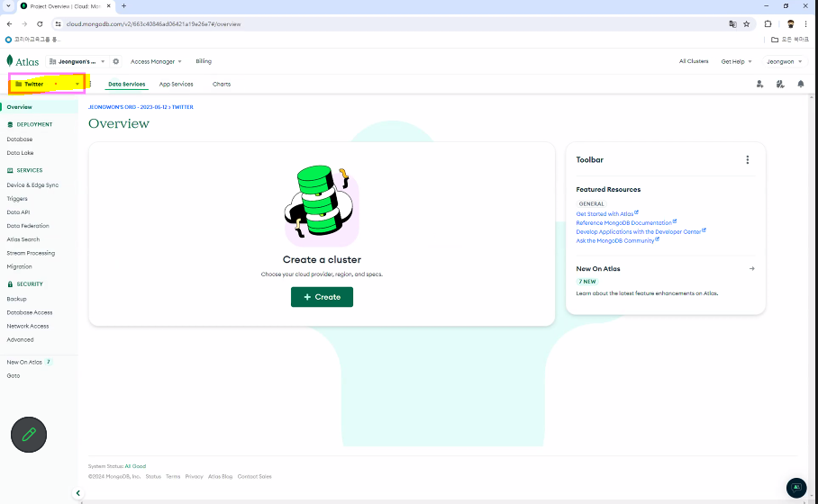The image size is (818, 504).
Task: Open Migration in the sidebar
Action: 19,267
